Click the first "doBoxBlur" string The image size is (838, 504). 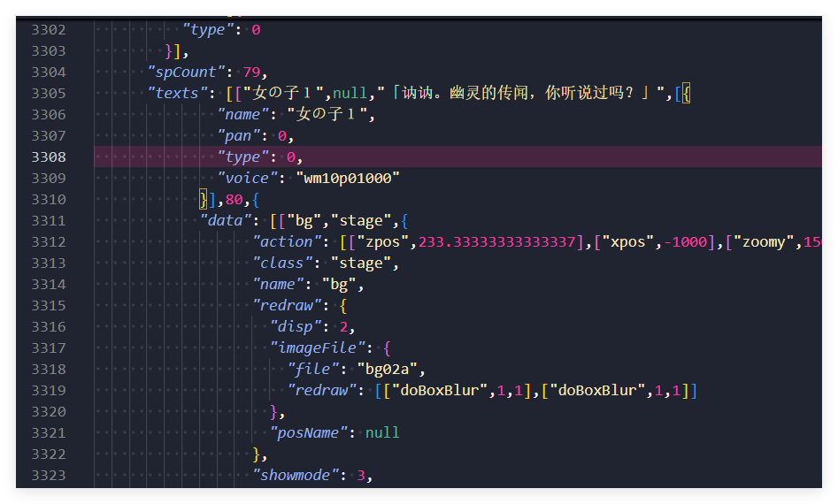click(x=444, y=391)
